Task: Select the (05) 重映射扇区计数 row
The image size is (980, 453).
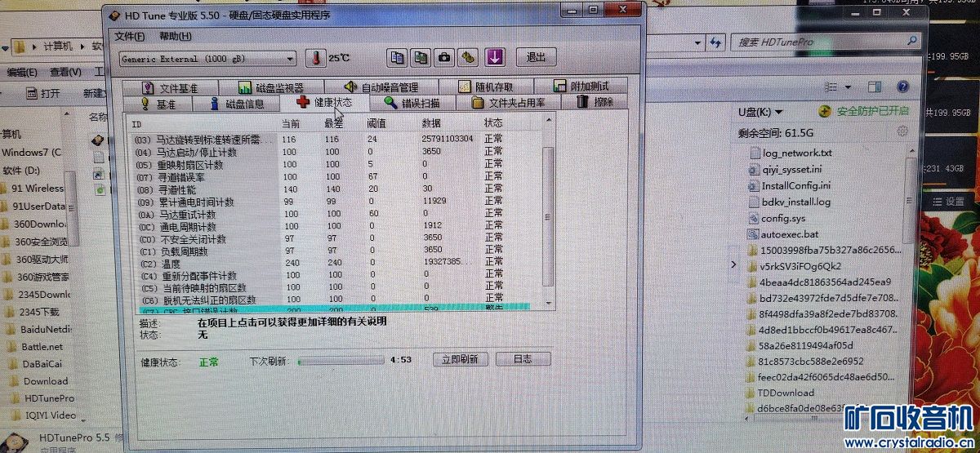Action: pyautogui.click(x=332, y=164)
